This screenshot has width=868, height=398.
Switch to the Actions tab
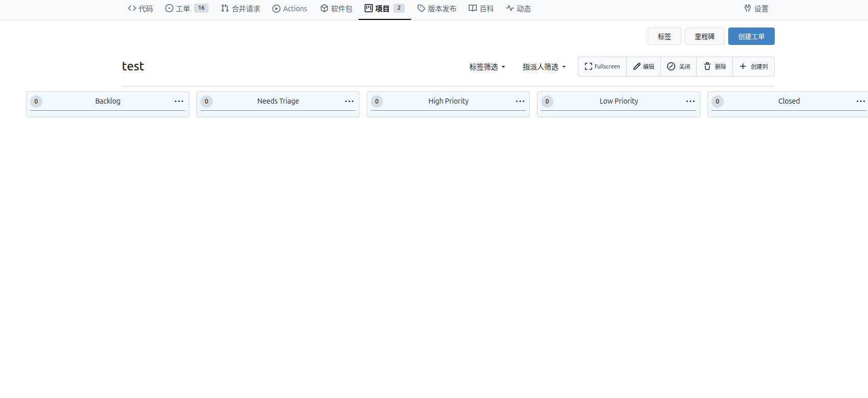290,9
